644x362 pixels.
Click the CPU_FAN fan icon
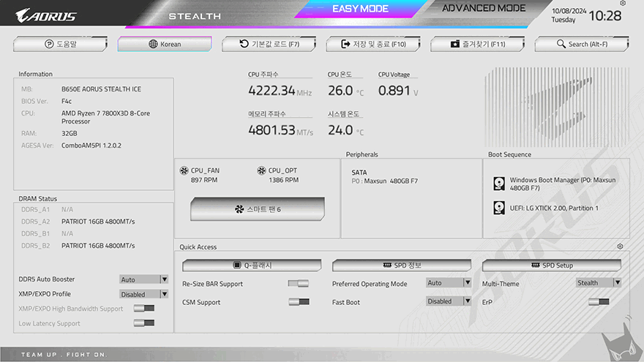184,170
